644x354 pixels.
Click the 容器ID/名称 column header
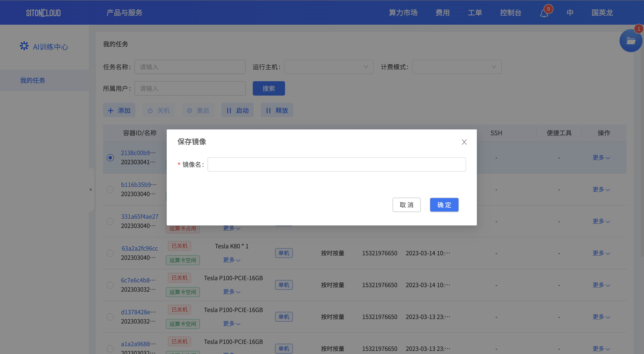pos(140,133)
